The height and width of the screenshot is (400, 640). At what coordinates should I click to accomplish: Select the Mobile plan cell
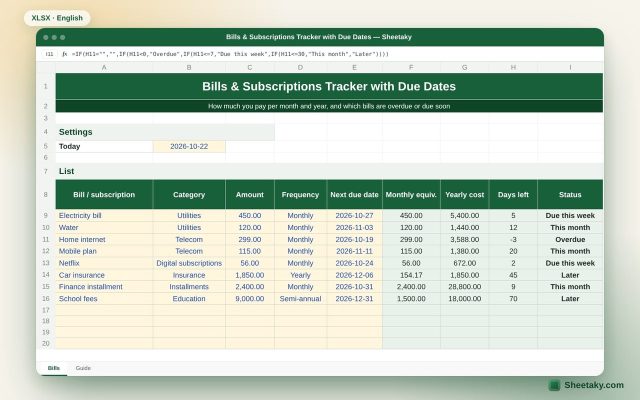pyautogui.click(x=104, y=251)
